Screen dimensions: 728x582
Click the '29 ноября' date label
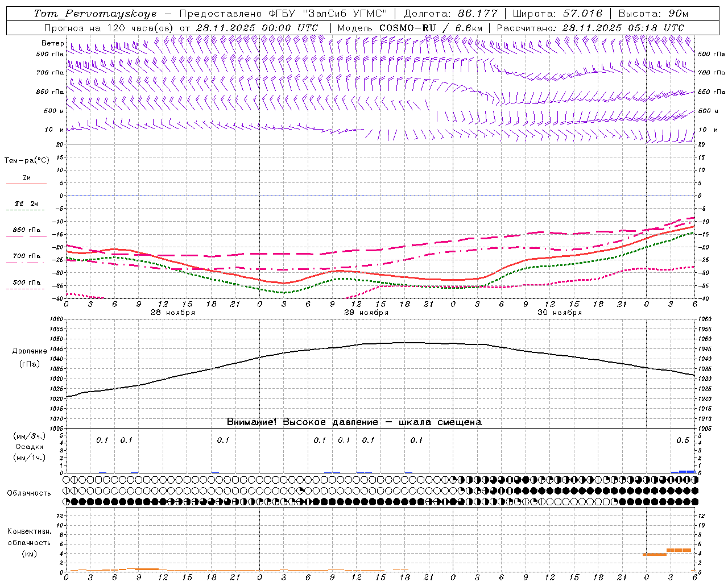pyautogui.click(x=366, y=313)
